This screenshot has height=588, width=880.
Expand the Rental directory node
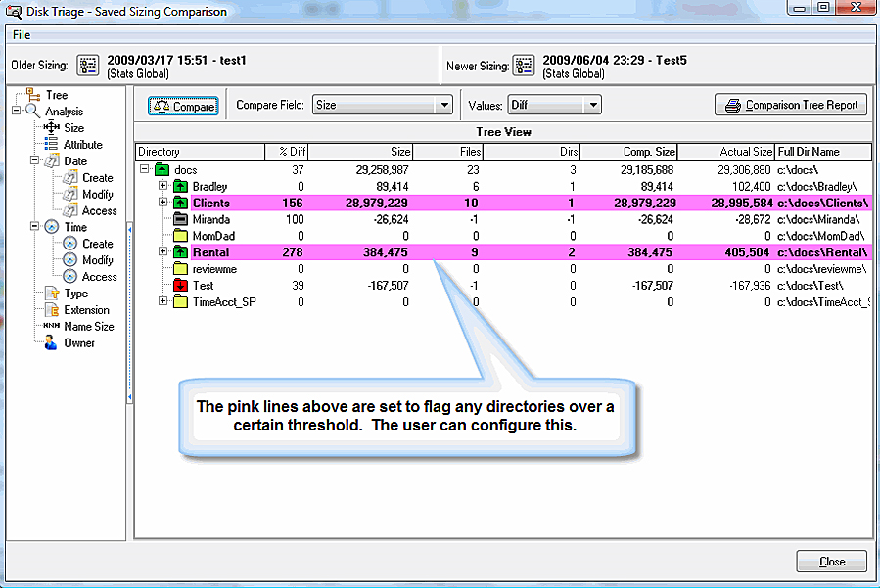163,252
